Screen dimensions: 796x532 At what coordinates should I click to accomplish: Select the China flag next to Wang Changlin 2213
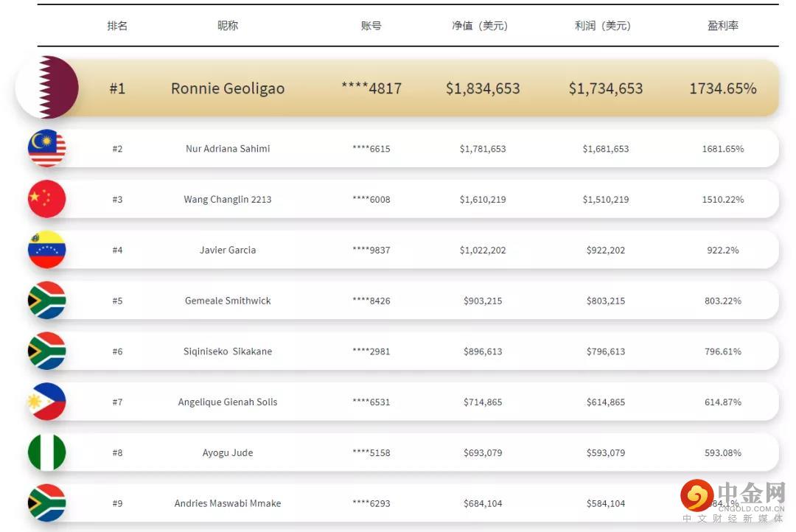46,199
